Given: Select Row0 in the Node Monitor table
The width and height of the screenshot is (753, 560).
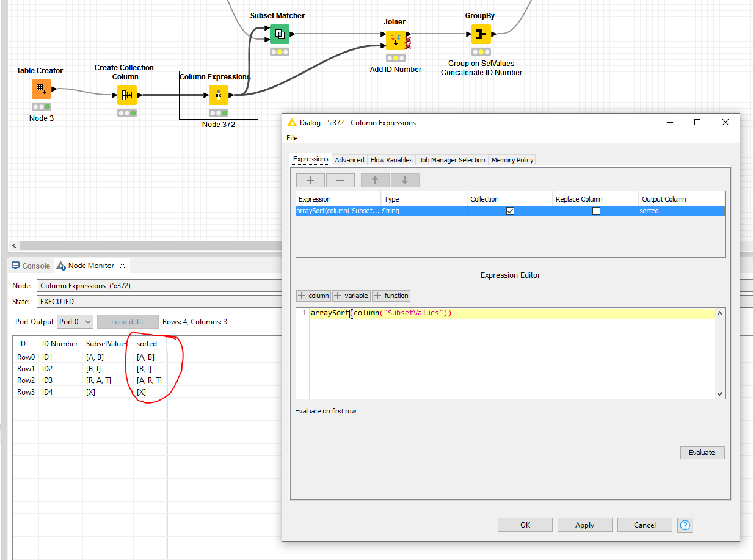Looking at the screenshot, I should (26, 357).
